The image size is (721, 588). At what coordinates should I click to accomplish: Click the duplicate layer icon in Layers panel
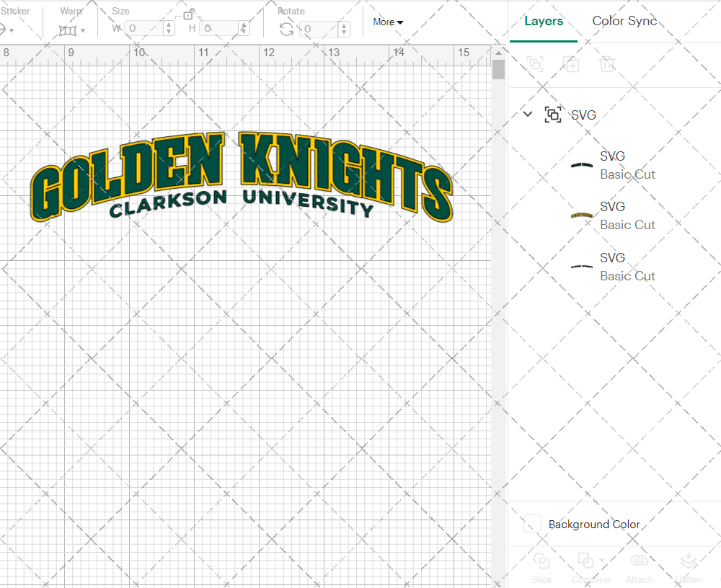571,64
